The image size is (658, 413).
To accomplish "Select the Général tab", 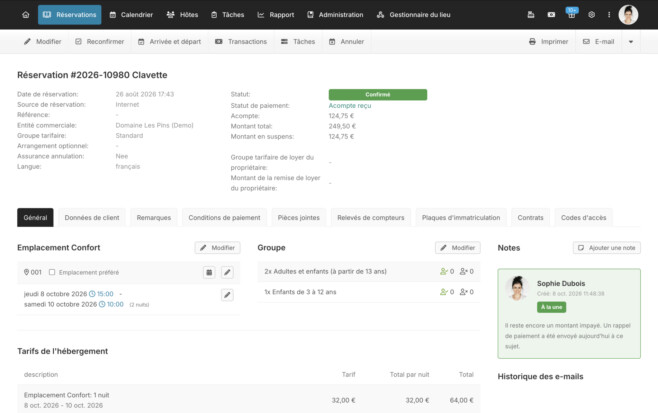I will pos(35,217).
